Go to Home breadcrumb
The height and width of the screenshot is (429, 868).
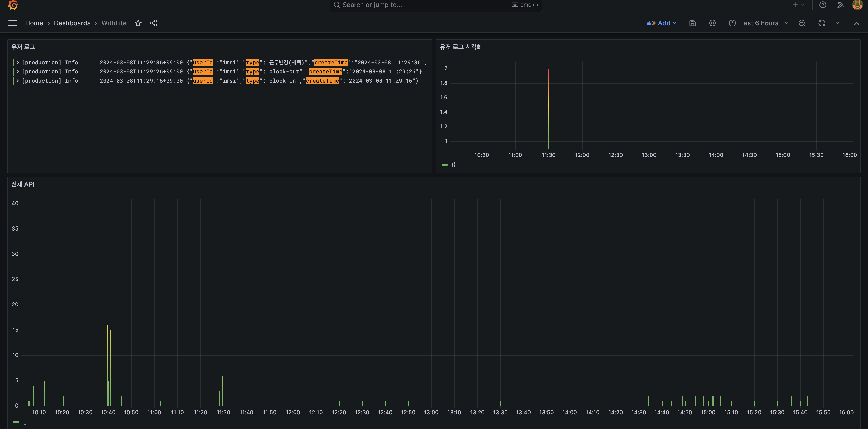34,23
